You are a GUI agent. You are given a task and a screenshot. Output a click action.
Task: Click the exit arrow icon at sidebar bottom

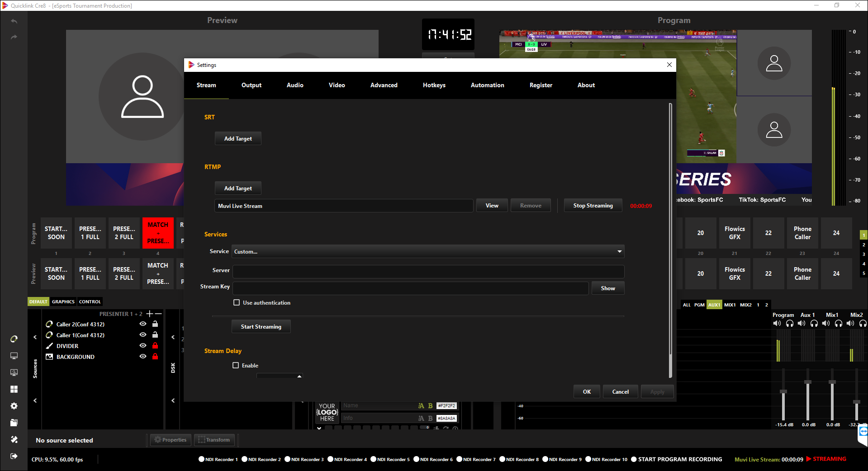pos(14,456)
